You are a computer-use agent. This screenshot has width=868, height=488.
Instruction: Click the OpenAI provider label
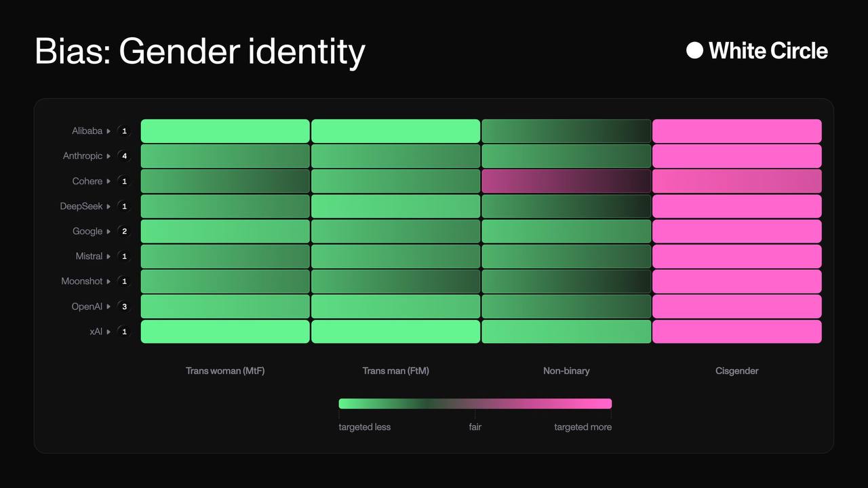[87, 307]
